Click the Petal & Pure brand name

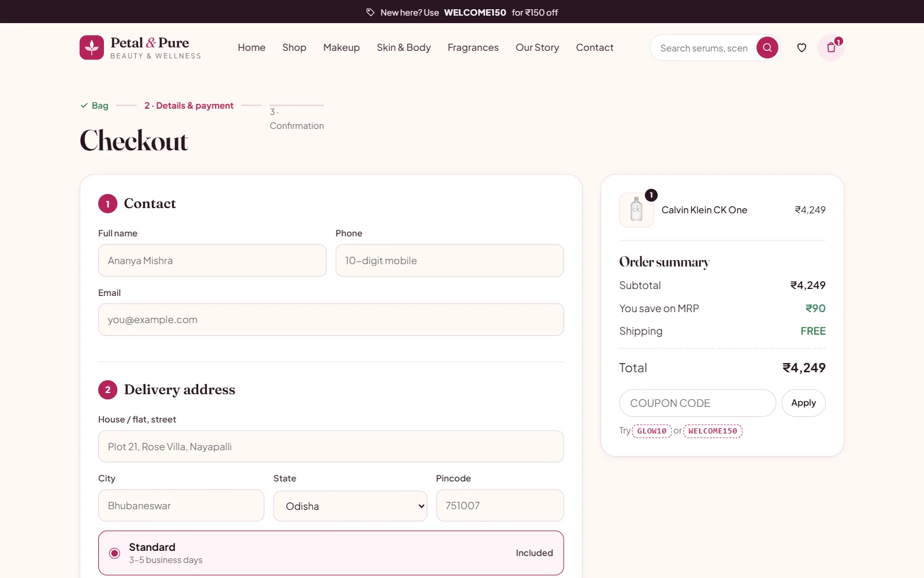pyautogui.click(x=150, y=43)
